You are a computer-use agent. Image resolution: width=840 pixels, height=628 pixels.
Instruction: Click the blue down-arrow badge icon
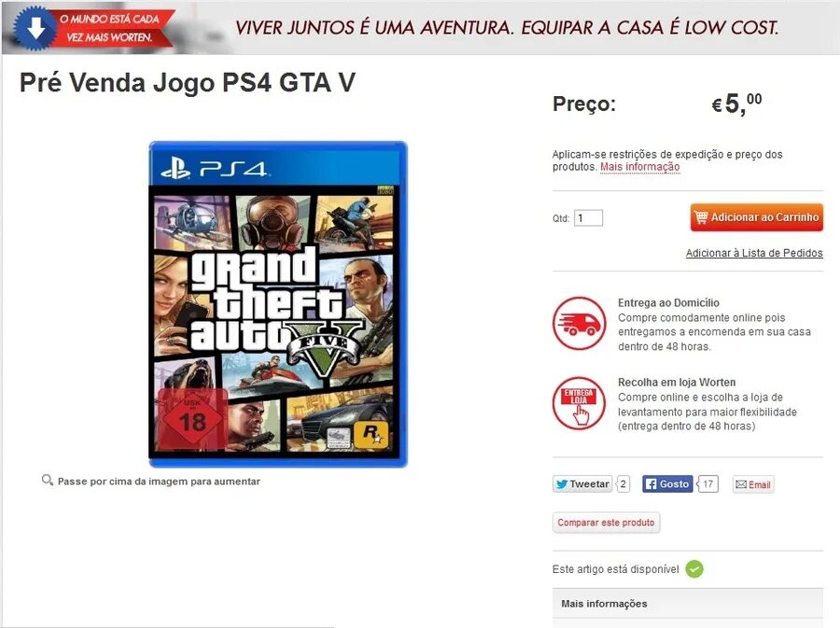(x=35, y=28)
